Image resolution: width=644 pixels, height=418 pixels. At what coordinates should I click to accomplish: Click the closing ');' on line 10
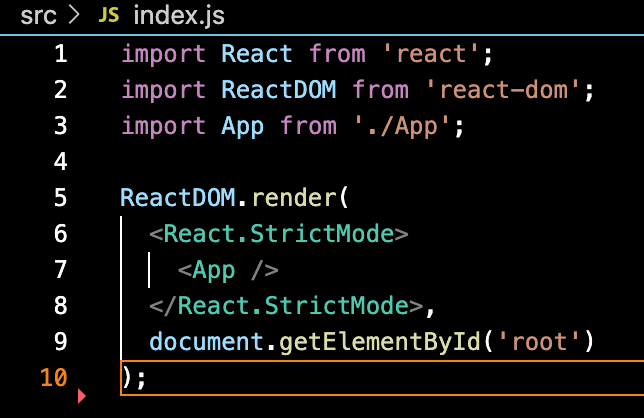134,378
